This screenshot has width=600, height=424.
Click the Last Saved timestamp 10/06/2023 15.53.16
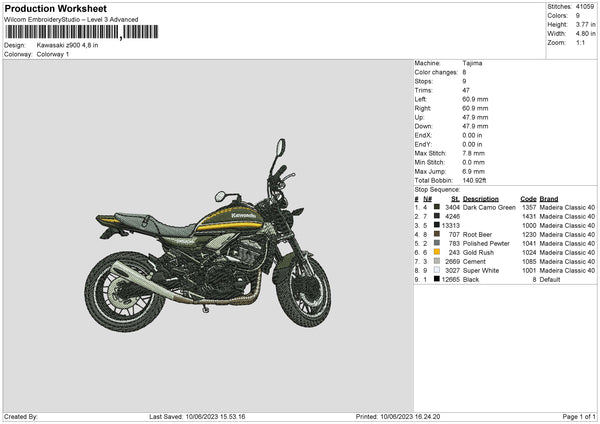tap(215, 416)
